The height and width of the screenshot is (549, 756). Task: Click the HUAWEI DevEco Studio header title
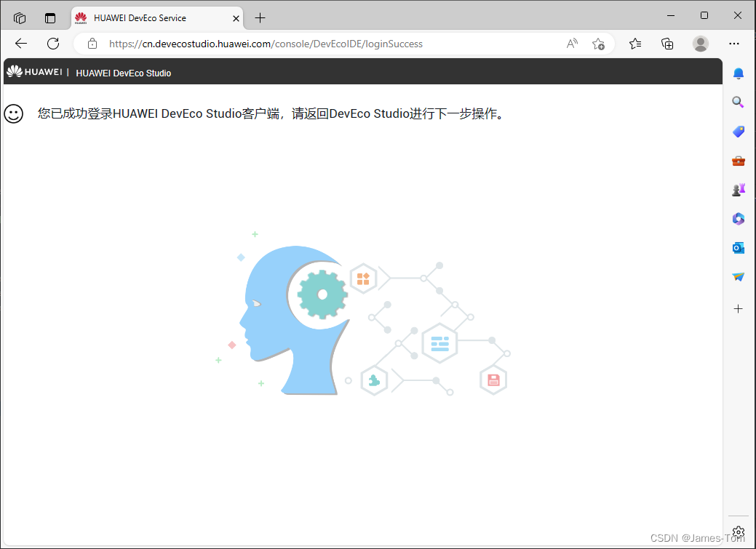pos(124,73)
